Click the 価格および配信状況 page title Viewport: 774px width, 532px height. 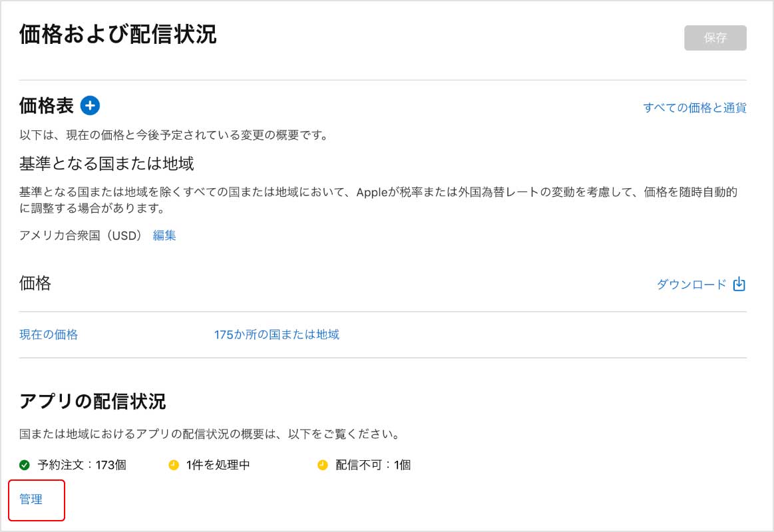pos(118,35)
